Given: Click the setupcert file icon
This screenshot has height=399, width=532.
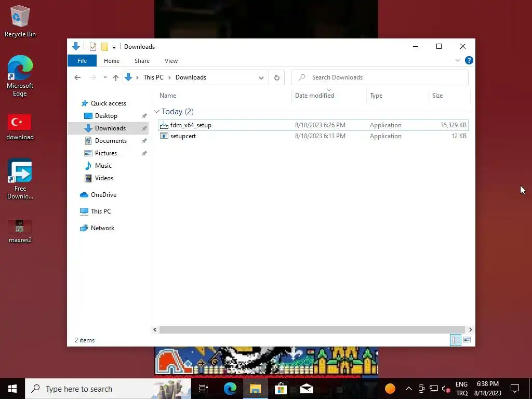Looking at the screenshot, I should coord(164,136).
